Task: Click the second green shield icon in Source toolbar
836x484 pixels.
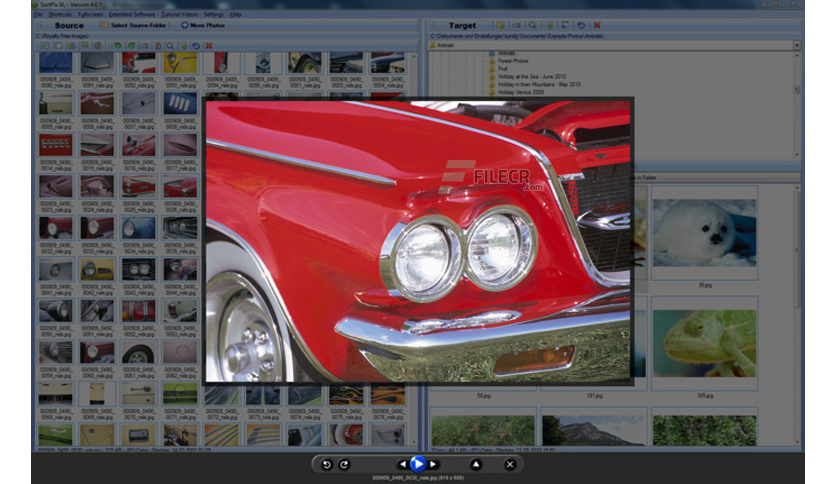Action: [x=131, y=46]
